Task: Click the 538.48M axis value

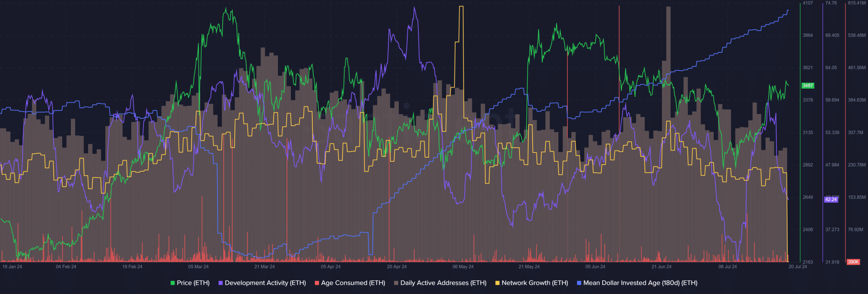Action: coord(857,35)
